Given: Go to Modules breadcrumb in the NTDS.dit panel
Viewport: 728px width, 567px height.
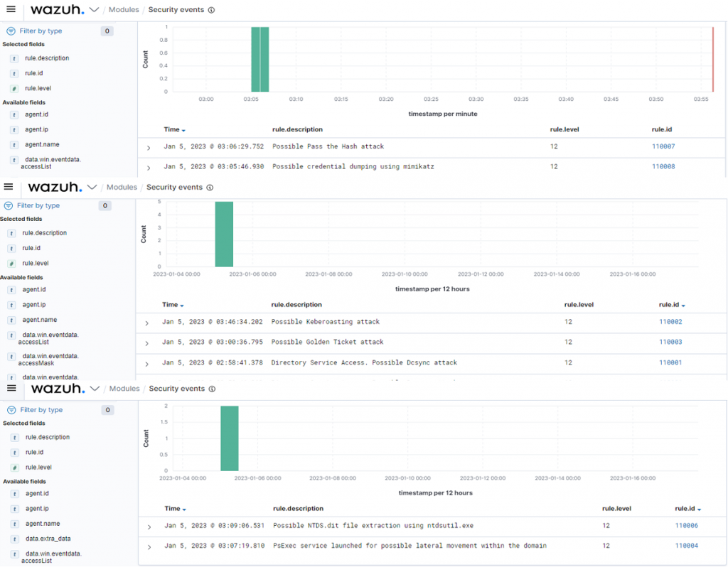Looking at the screenshot, I should pos(124,389).
